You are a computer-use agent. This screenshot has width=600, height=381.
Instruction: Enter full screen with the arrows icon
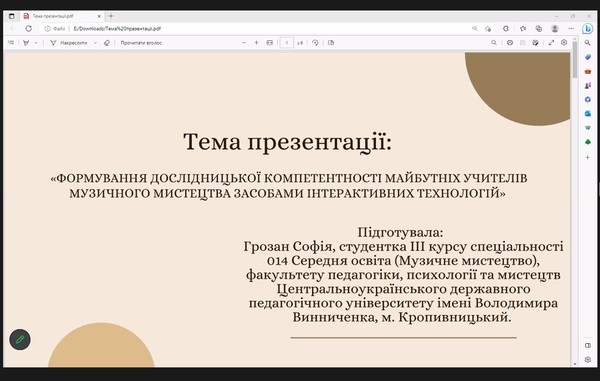tap(551, 43)
